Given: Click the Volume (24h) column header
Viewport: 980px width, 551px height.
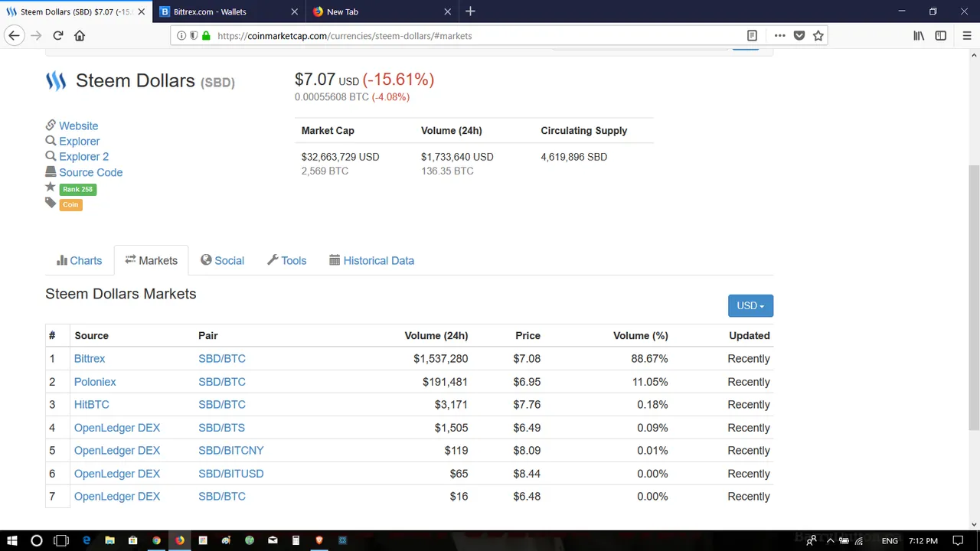Looking at the screenshot, I should [436, 335].
